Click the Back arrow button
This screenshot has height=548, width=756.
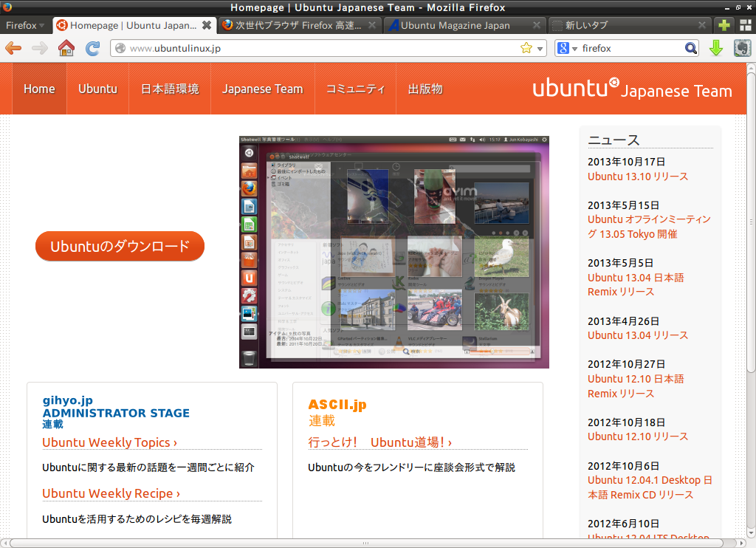tap(13, 48)
